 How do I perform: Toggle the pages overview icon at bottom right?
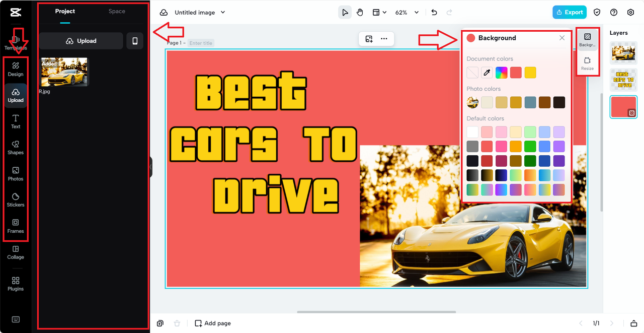633,323
